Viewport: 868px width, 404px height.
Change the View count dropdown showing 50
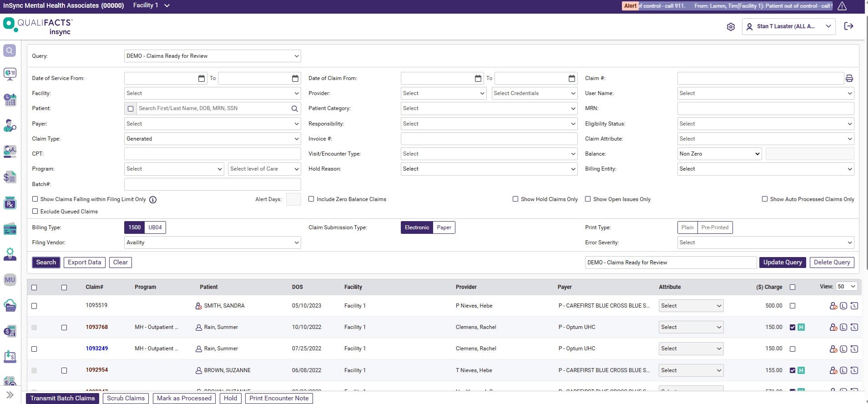[847, 287]
